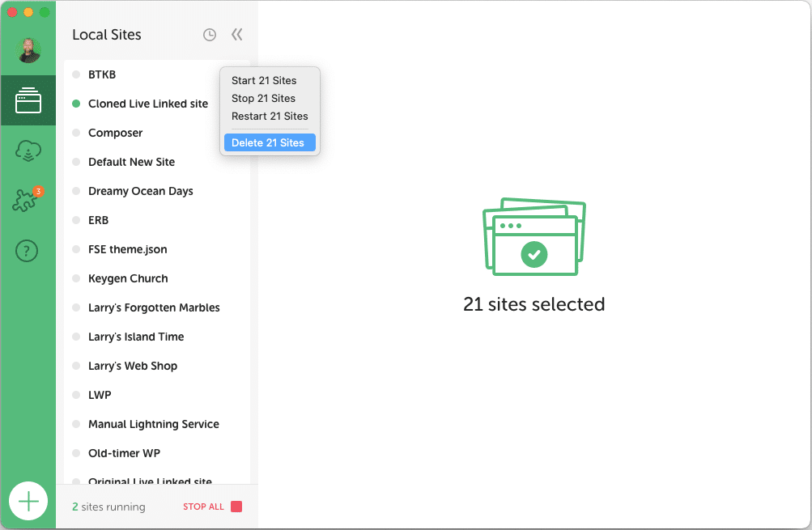This screenshot has width=812, height=530.
Task: Toggle the BTKB site status dot
Action: [x=76, y=74]
